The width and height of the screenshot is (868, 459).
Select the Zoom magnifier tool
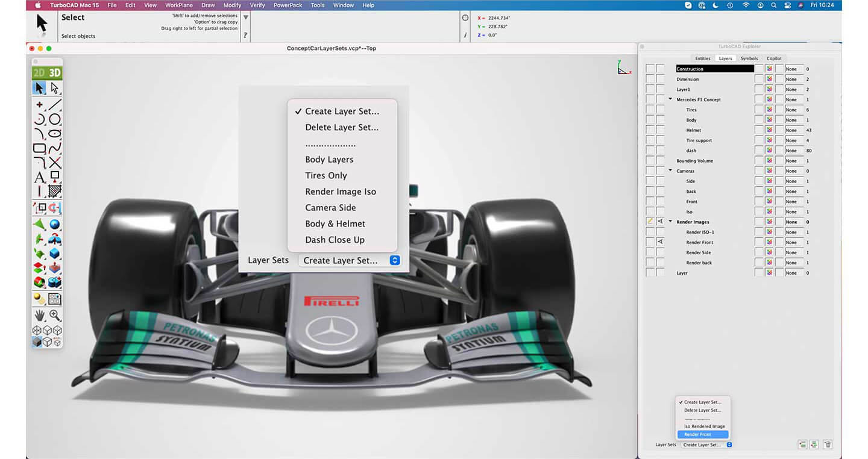tap(55, 315)
